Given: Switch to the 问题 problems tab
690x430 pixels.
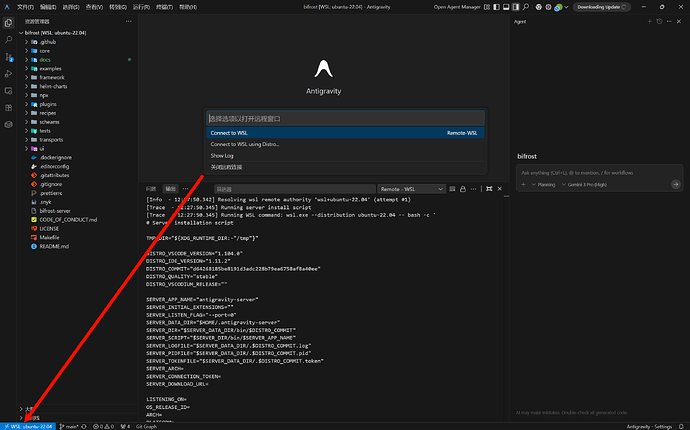Looking at the screenshot, I should pos(151,189).
